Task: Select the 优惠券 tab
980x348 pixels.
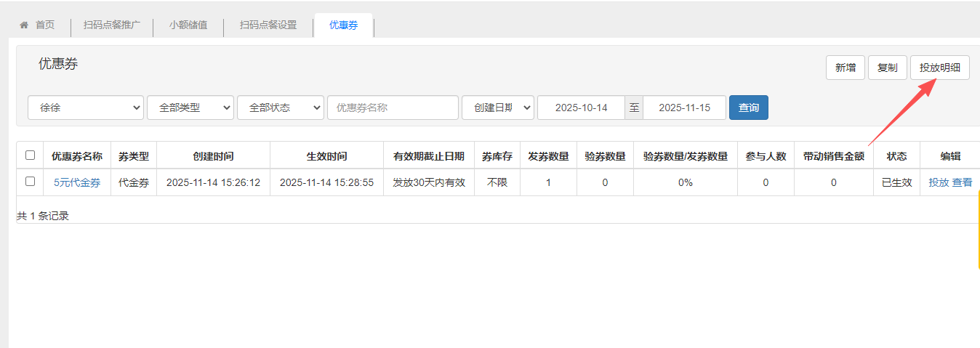Action: pos(343,25)
